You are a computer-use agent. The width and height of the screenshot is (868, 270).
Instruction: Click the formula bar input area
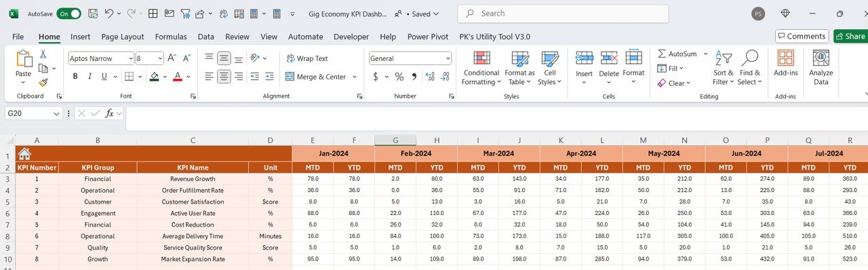[496, 118]
